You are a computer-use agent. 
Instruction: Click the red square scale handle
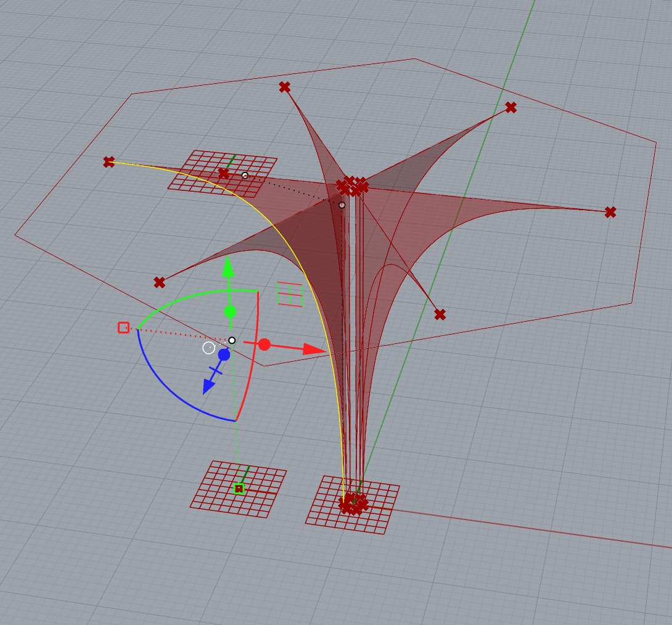[123, 328]
